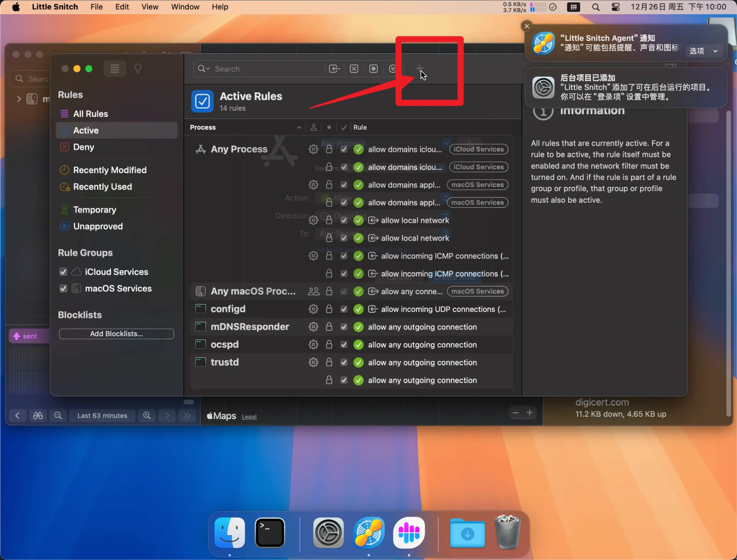Toggle checkbox for first allow domains iclou... rule

click(x=344, y=149)
